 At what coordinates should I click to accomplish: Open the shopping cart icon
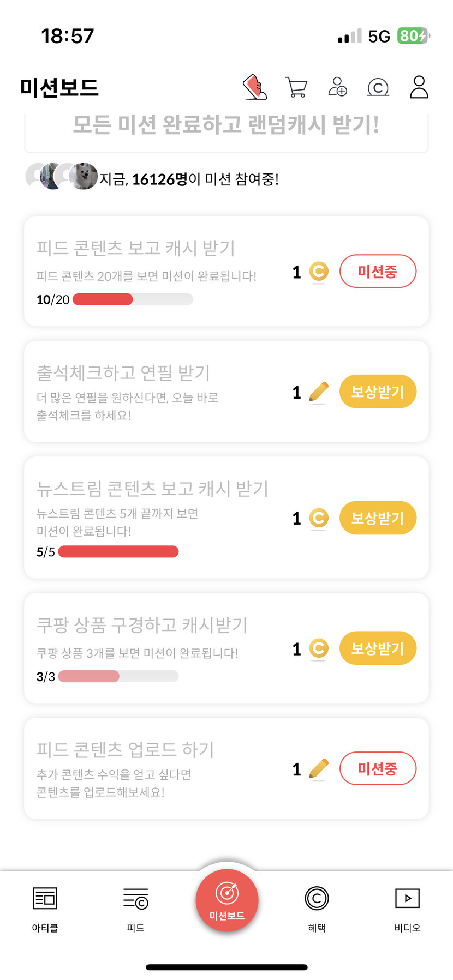(296, 87)
